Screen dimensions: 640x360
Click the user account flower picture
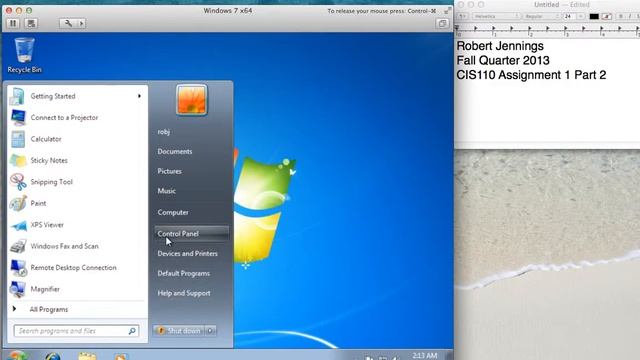pyautogui.click(x=191, y=100)
